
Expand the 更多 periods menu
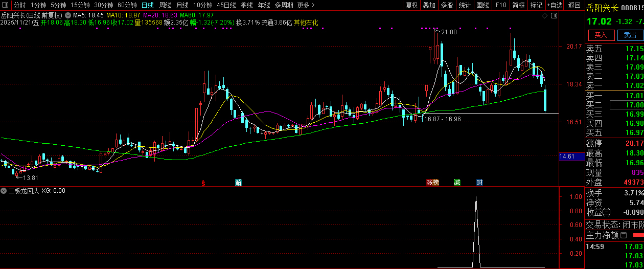[x=306, y=5]
